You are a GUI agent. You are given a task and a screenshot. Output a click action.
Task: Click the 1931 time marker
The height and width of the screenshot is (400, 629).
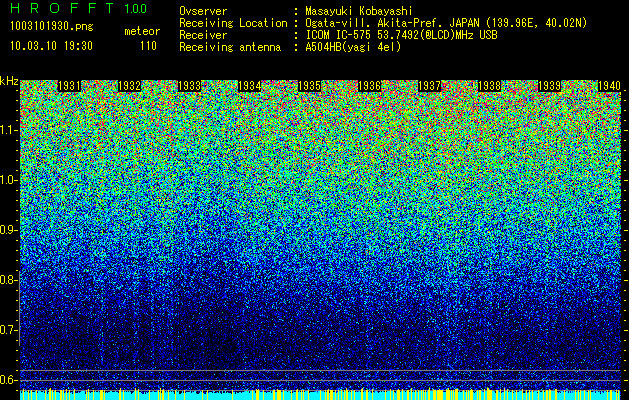69,86
